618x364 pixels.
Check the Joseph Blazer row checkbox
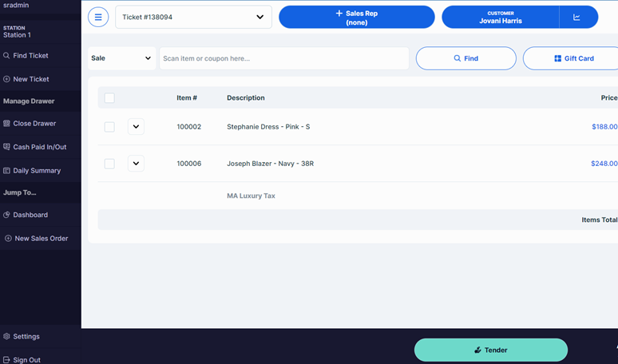coord(109,164)
